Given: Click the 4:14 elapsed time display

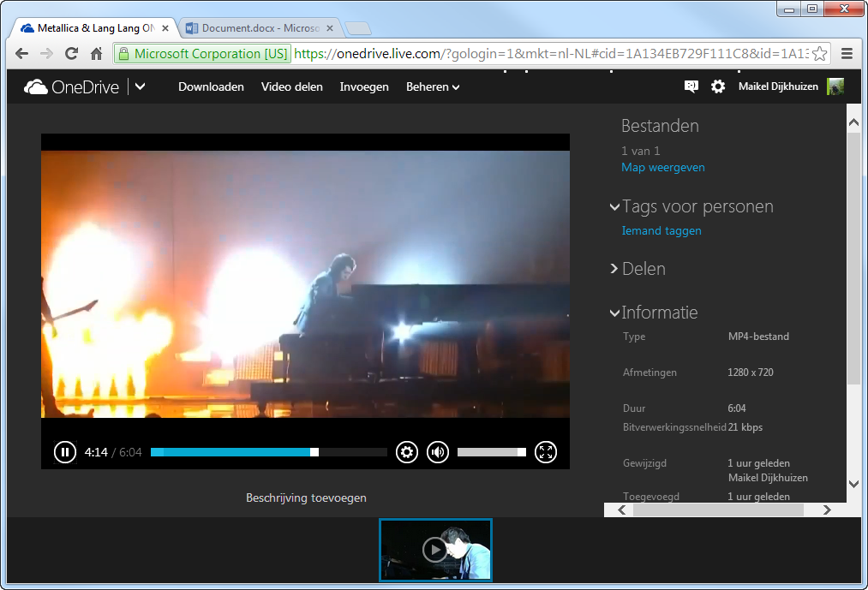Looking at the screenshot, I should click(96, 452).
